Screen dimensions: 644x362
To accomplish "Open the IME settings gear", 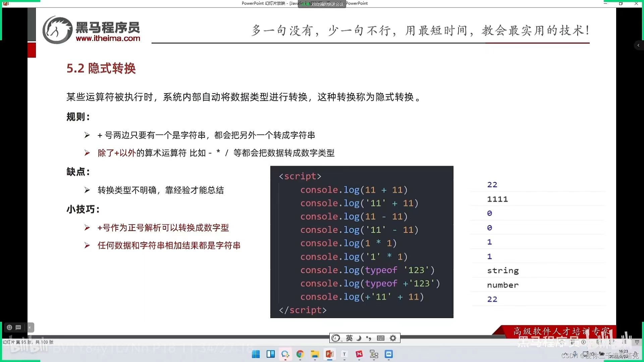I will (x=393, y=338).
